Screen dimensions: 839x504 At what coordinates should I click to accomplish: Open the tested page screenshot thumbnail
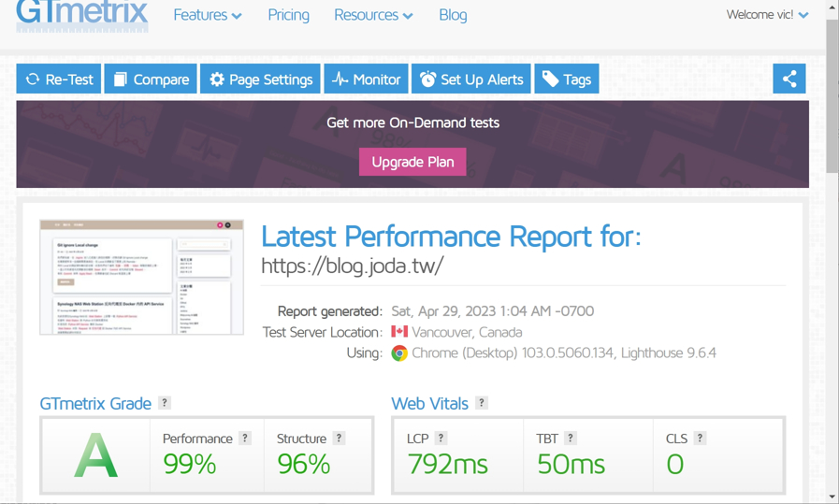pos(142,277)
